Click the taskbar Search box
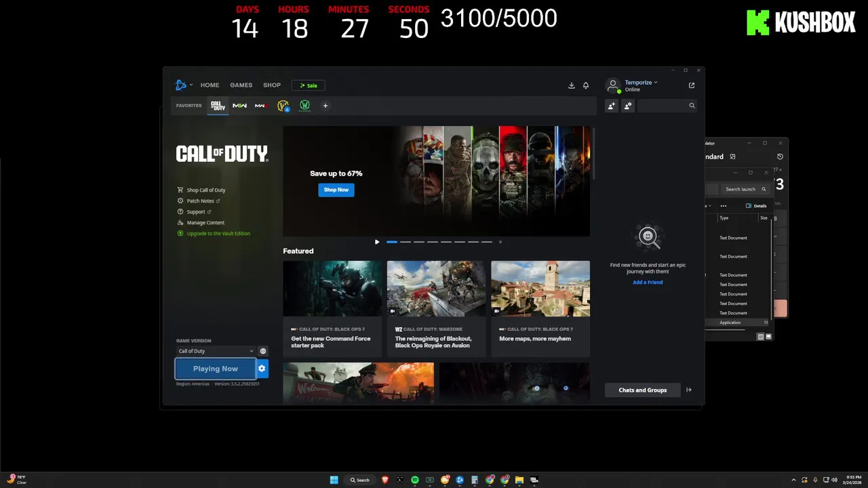The image size is (868, 488). (x=360, y=480)
